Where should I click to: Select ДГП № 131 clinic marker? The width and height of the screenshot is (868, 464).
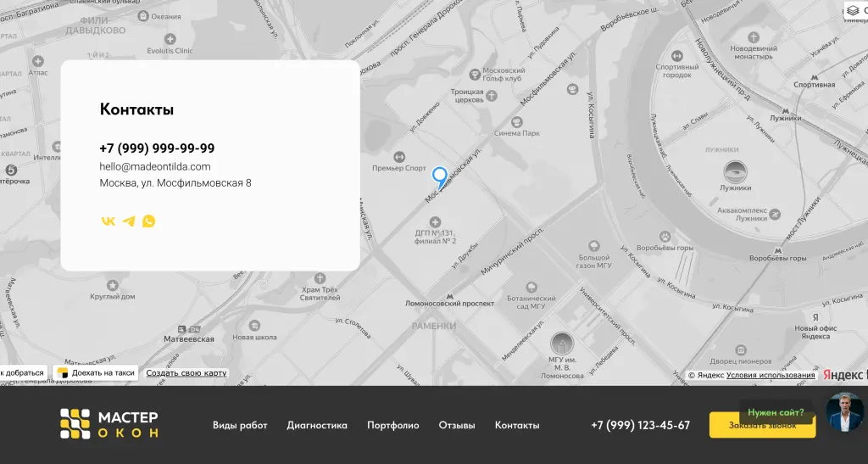[x=435, y=222]
